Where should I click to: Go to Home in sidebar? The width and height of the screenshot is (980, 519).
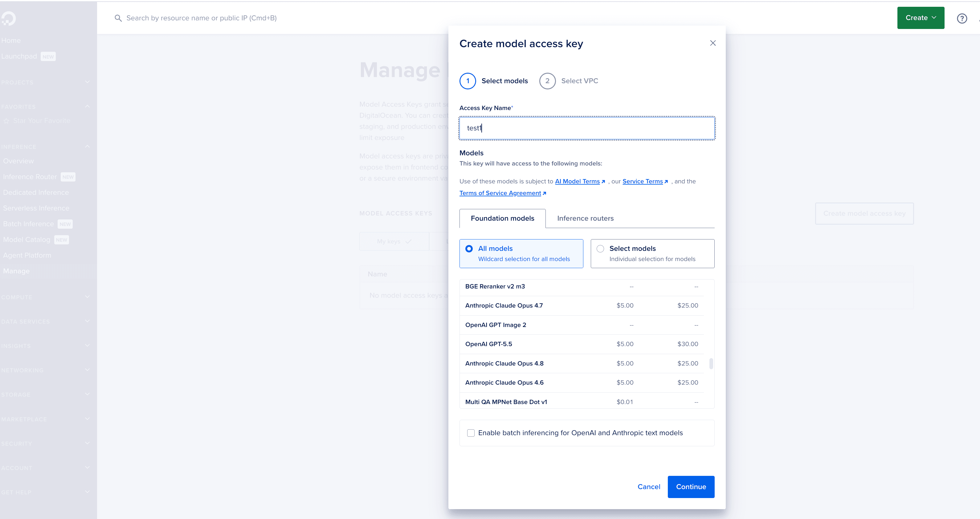click(x=11, y=40)
